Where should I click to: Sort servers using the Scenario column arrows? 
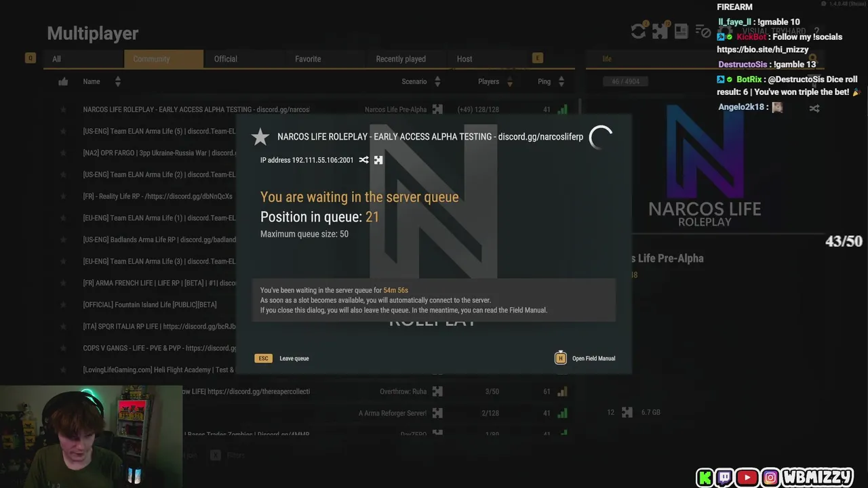[x=437, y=81]
